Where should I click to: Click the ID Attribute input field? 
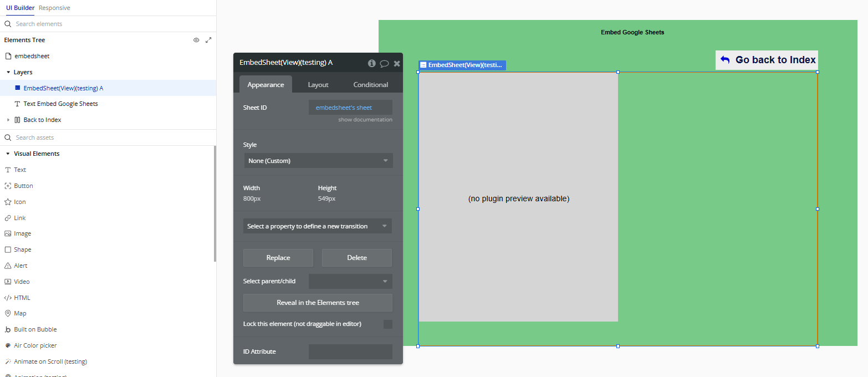point(350,351)
